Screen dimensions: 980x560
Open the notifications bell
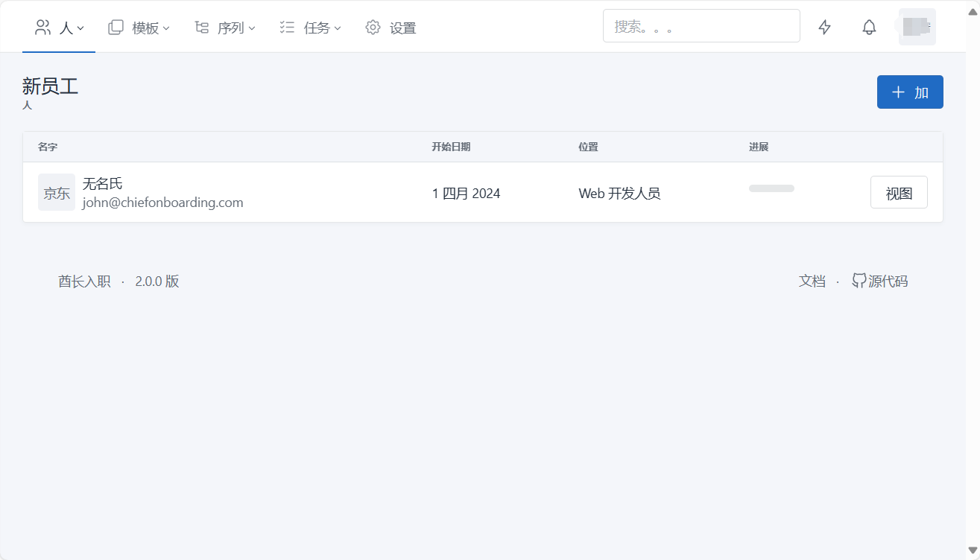pos(869,28)
